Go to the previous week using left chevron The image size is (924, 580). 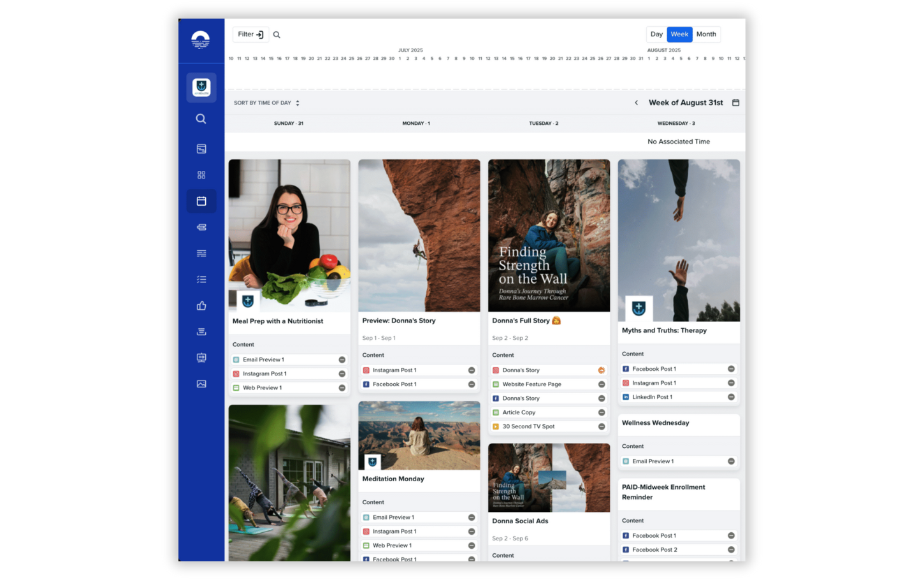636,103
